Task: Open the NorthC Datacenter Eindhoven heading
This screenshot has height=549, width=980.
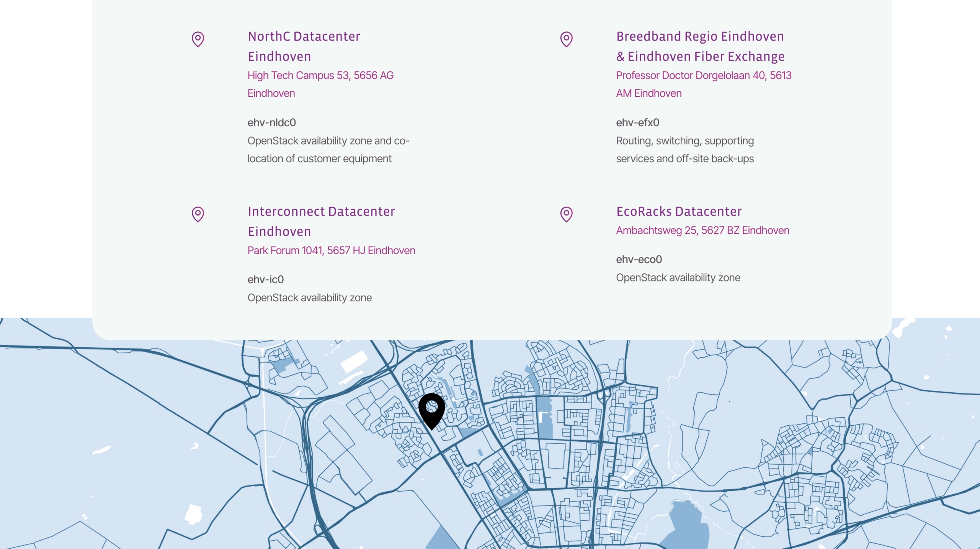Action: 304,46
